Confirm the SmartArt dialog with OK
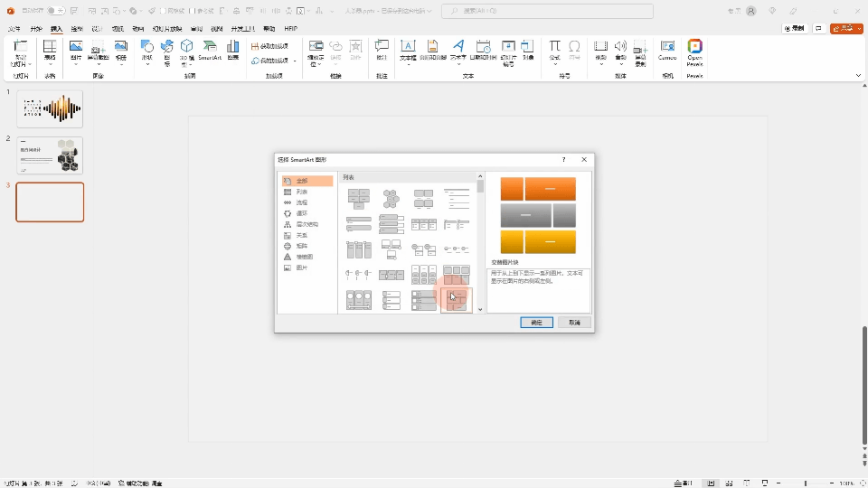The image size is (868, 488). click(x=536, y=323)
